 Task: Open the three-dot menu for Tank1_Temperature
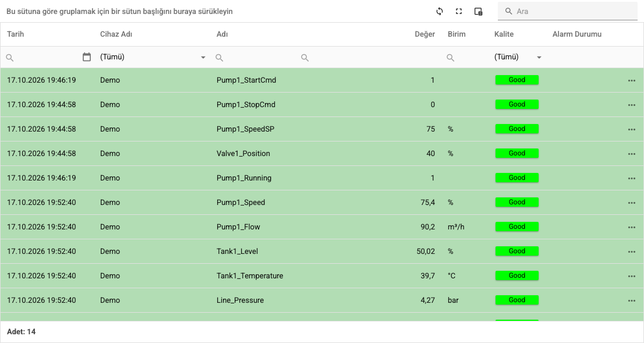pos(632,276)
